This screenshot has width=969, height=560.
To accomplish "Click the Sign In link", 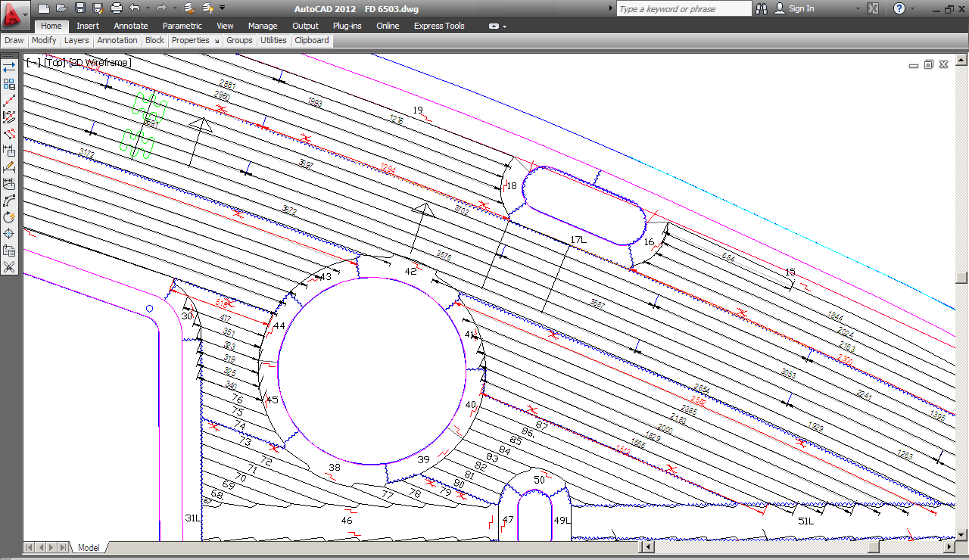I will (800, 8).
